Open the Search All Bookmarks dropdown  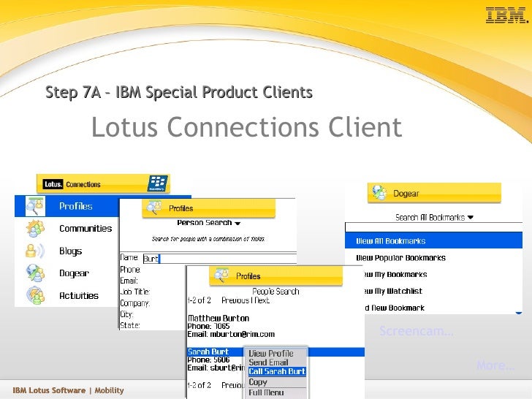(434, 218)
